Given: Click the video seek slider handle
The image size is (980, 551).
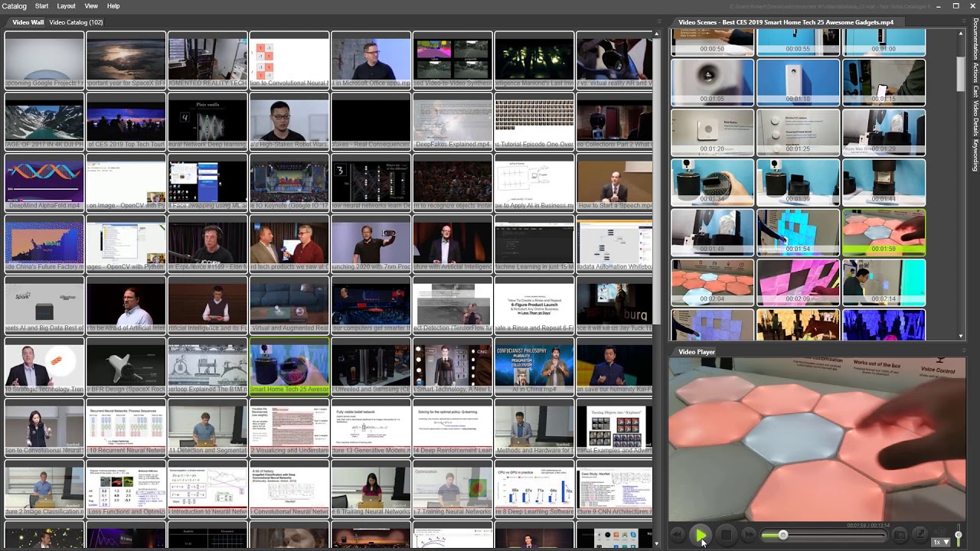Looking at the screenshot, I should (782, 536).
